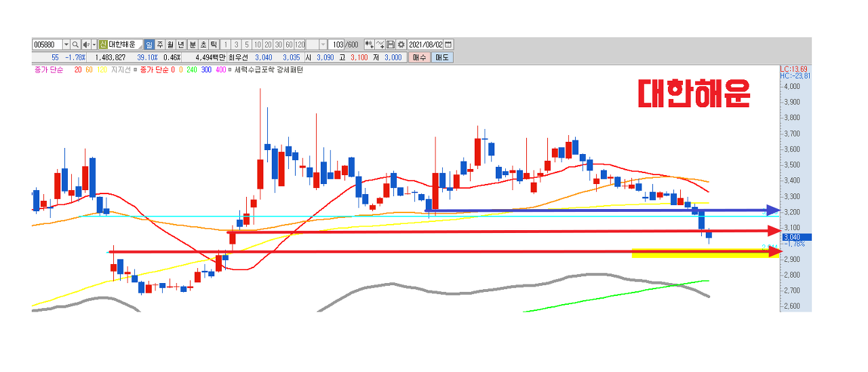This screenshot has width=868, height=372.
Task: Choose the 30 interval button
Action: 279,44
